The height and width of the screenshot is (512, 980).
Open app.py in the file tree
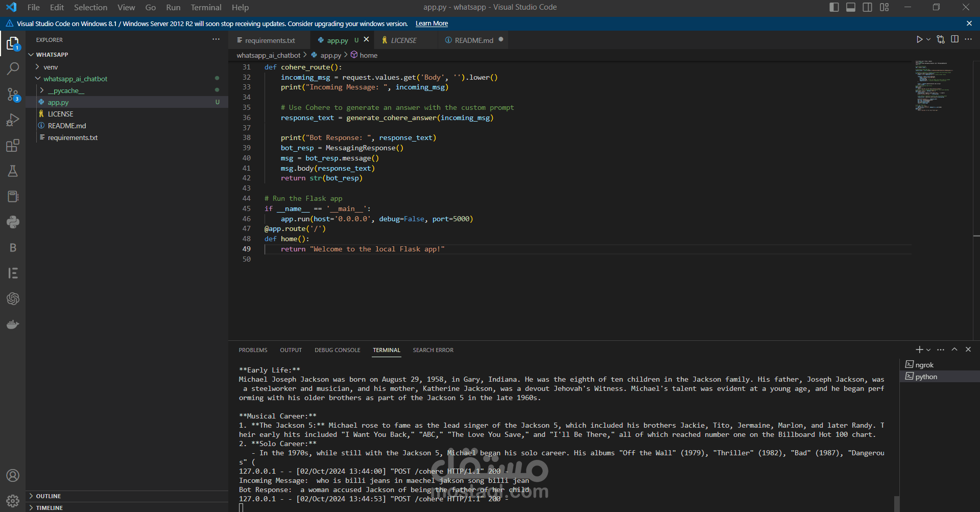[x=127, y=102]
